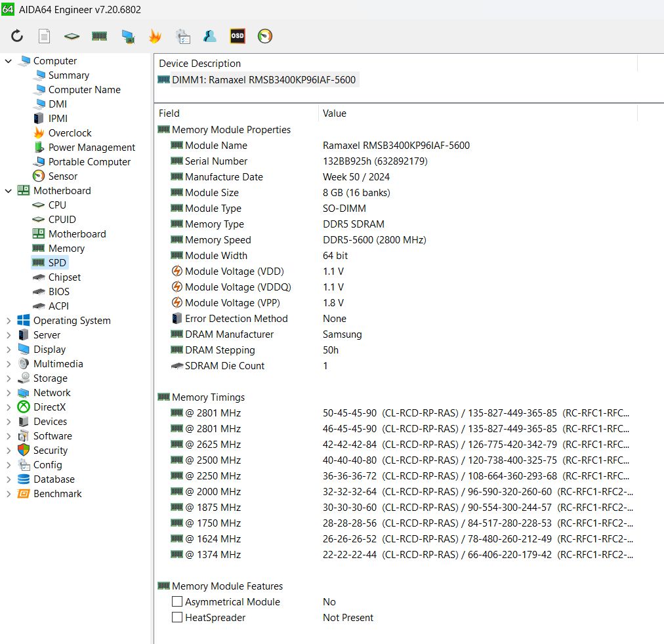Open the OSD panel toolbar icon
The width and height of the screenshot is (664, 644).
(x=237, y=36)
